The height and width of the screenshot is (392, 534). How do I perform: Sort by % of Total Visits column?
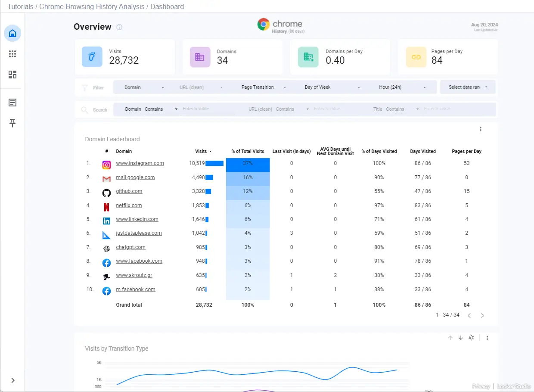click(248, 151)
